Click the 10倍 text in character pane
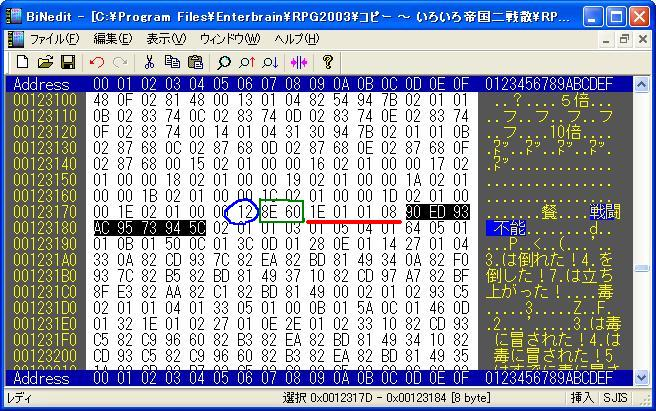 [565, 132]
